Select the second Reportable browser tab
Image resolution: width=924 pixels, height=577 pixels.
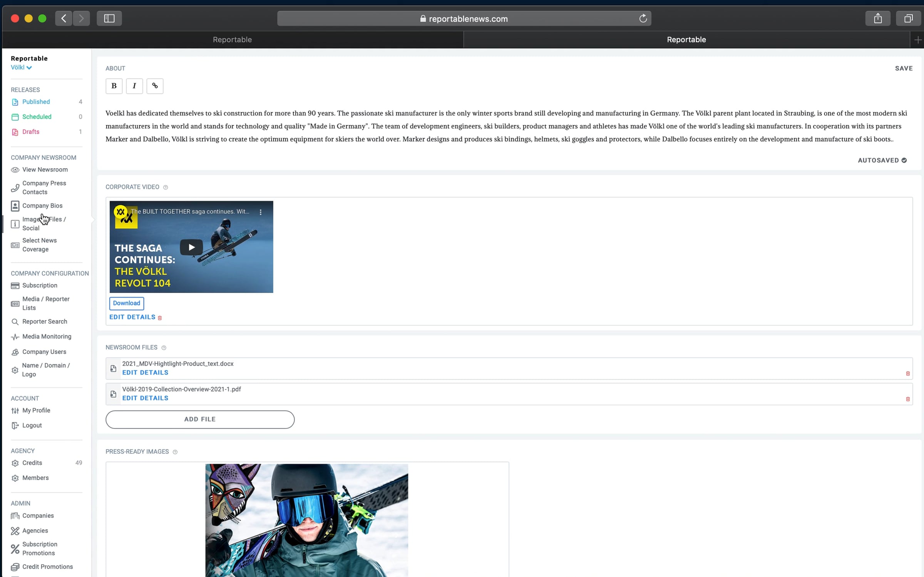pos(686,40)
